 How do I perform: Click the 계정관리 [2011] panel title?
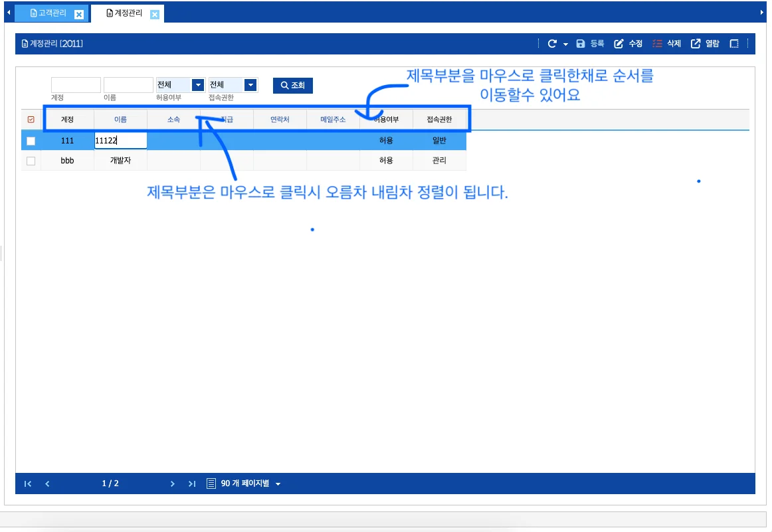(x=52, y=44)
